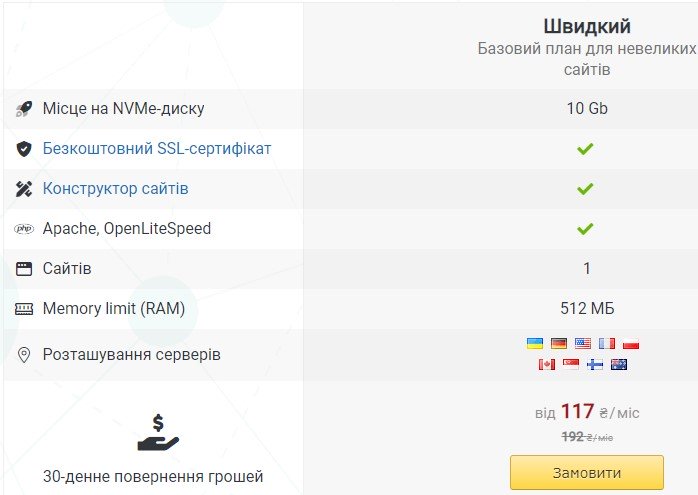Select the Singapore flag icon
Viewport: 698px width, 495px height.
(571, 364)
